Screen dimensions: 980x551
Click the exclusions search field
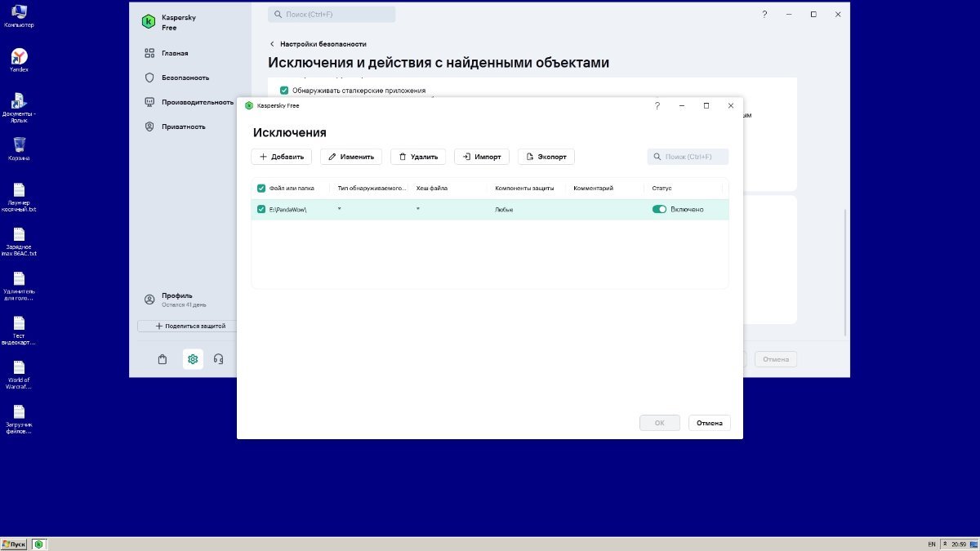pyautogui.click(x=688, y=157)
